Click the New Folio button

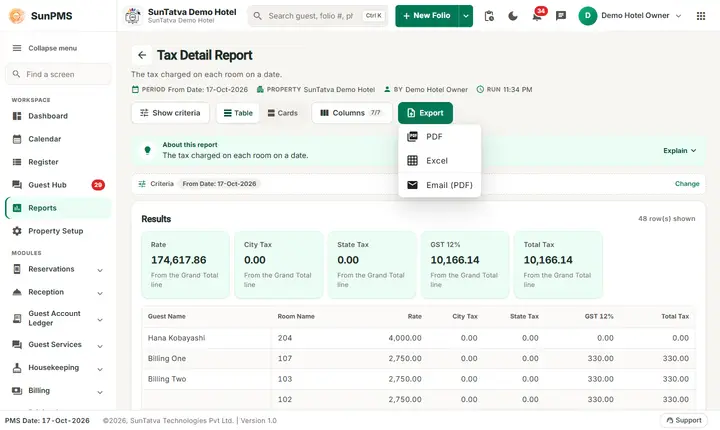427,16
